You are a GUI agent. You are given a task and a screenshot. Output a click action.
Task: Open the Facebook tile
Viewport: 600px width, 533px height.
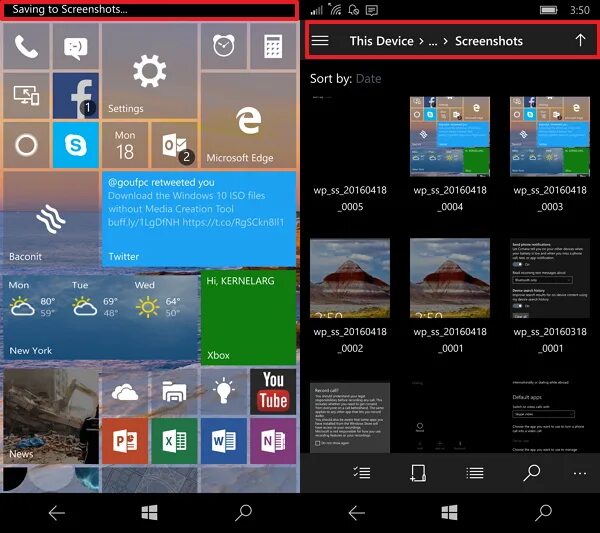[x=76, y=96]
